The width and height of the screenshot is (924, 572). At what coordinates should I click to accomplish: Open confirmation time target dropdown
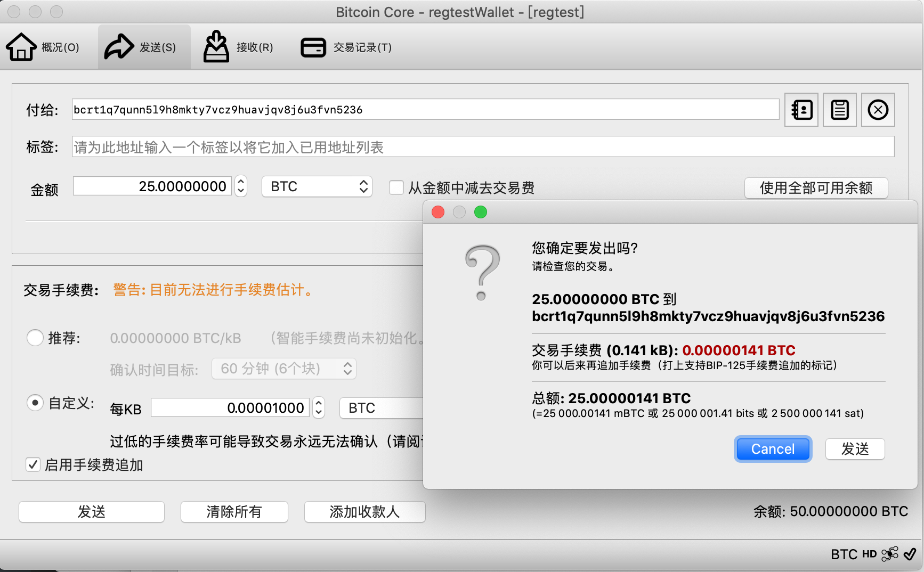click(x=284, y=369)
